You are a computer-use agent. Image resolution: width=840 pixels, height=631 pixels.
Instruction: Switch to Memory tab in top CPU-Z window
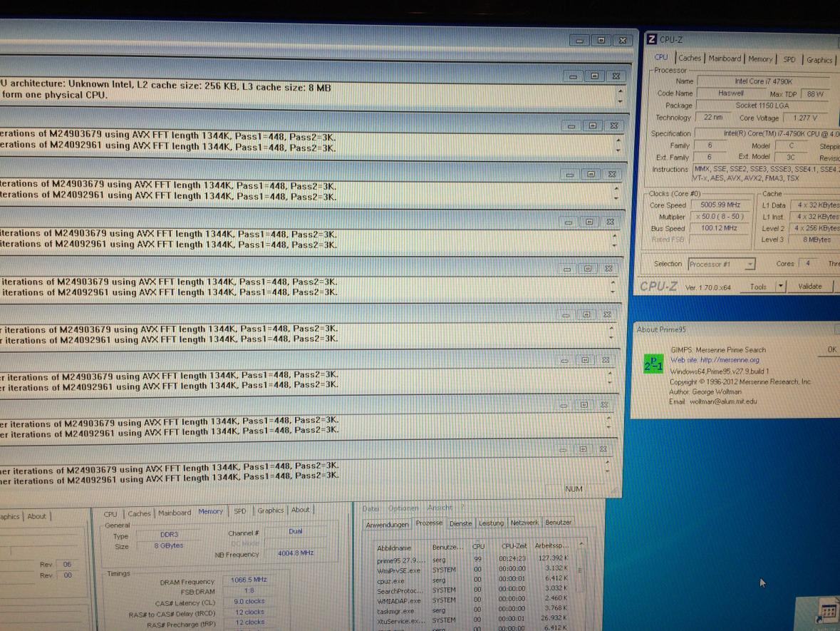760,59
